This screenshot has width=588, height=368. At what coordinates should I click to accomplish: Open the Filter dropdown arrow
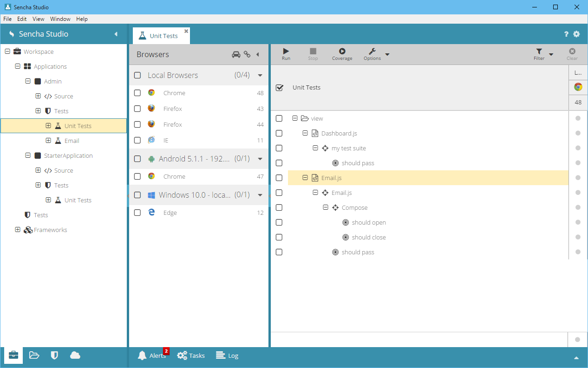coord(551,54)
